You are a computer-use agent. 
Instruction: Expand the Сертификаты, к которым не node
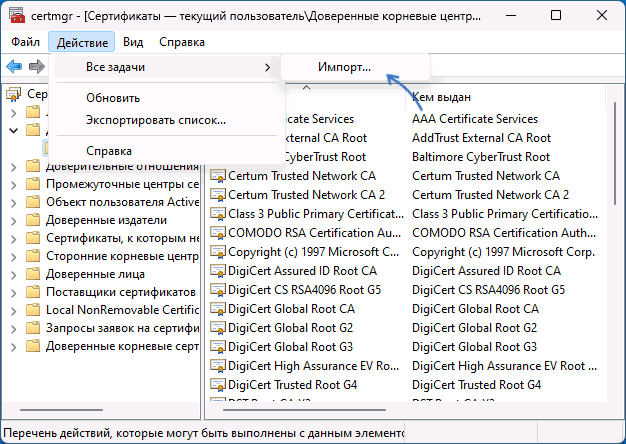pos(14,238)
